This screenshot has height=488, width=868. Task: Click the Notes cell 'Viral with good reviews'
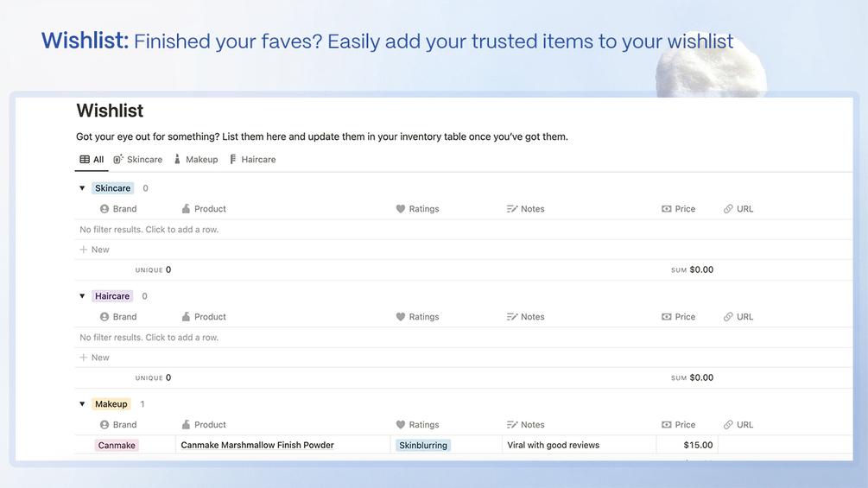point(553,446)
